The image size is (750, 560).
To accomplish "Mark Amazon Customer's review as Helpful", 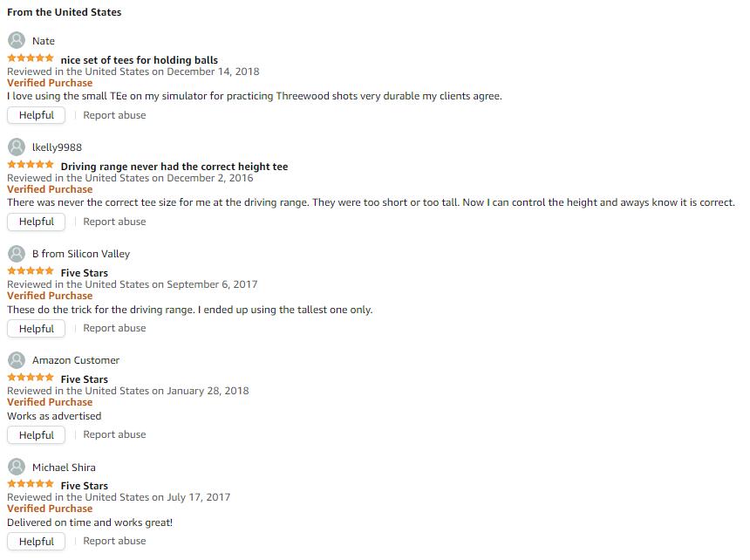I will (x=37, y=435).
